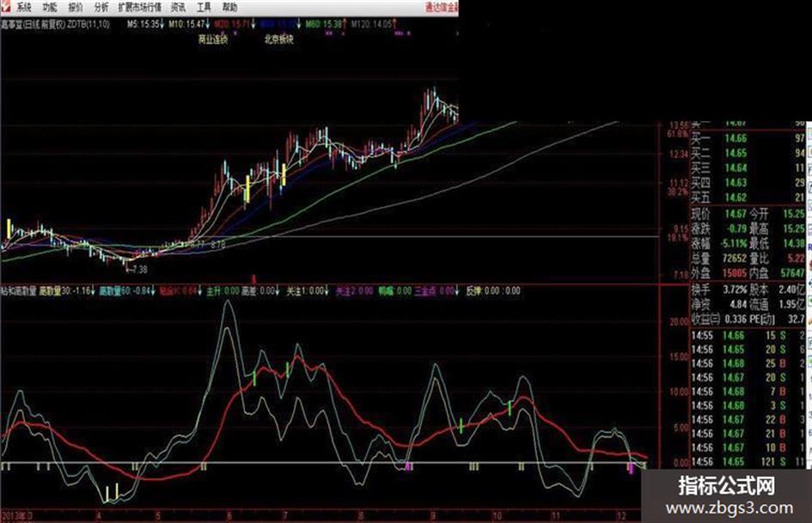Image resolution: width=812 pixels, height=523 pixels.
Task: Open the 分析 menu
Action: [x=101, y=6]
